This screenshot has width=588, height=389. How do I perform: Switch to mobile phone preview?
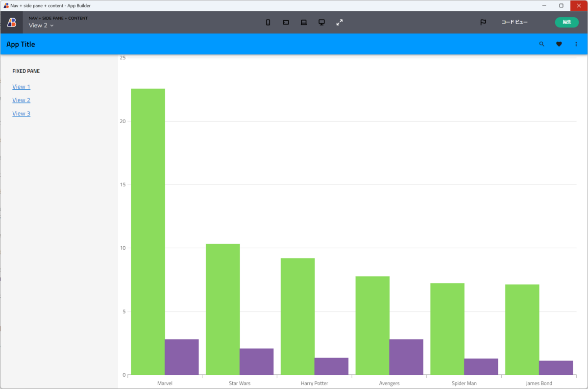[x=268, y=22]
